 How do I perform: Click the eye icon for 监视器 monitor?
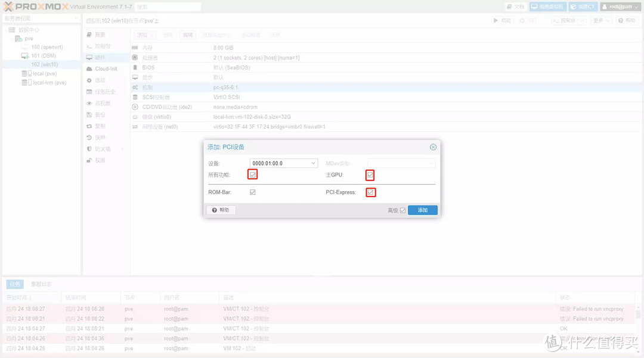89,103
